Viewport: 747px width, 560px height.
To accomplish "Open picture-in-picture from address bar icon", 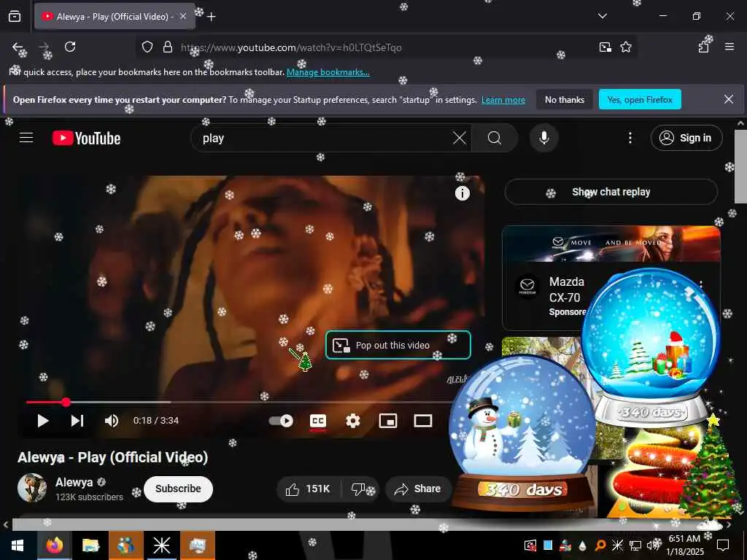I will click(605, 47).
